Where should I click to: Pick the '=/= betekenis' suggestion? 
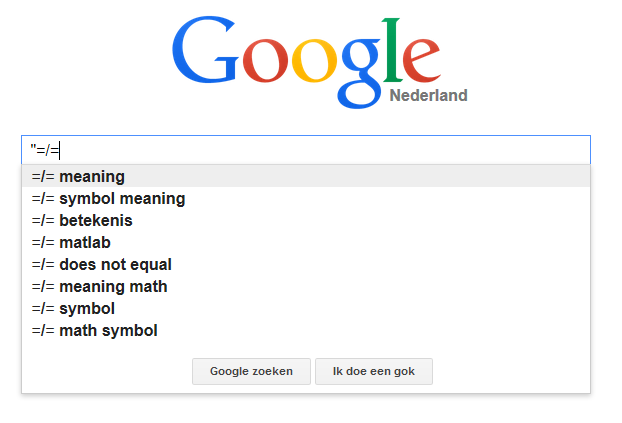306,220
